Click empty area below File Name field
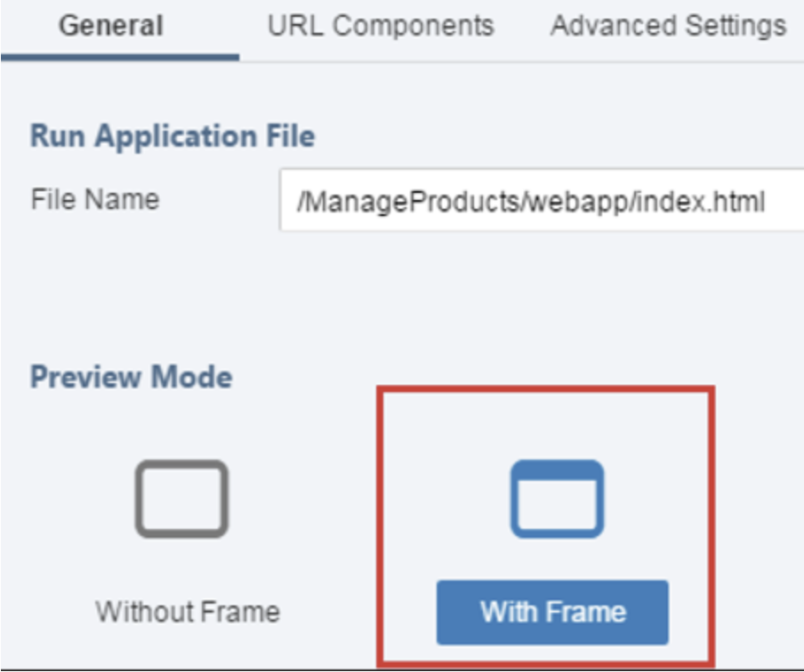804x672 pixels. 542,287
